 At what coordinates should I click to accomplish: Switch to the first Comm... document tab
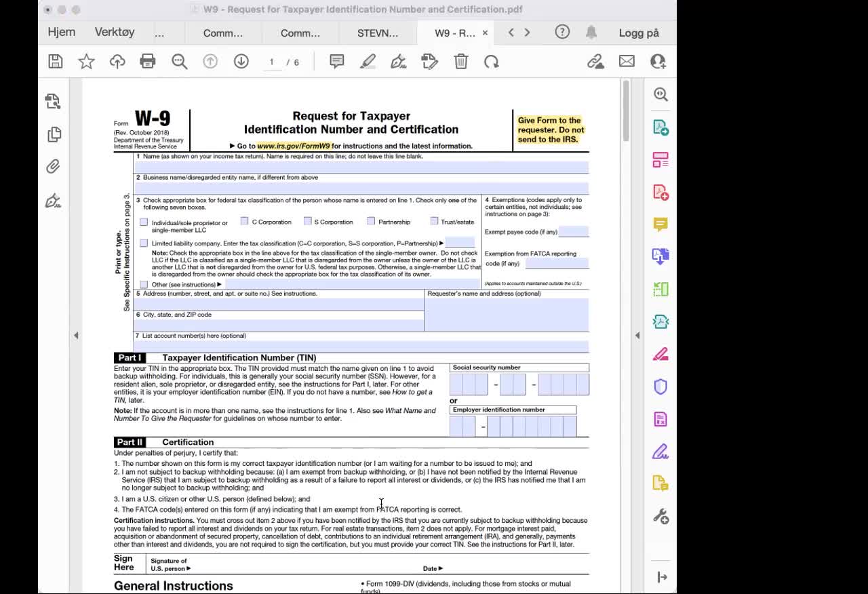pos(223,33)
